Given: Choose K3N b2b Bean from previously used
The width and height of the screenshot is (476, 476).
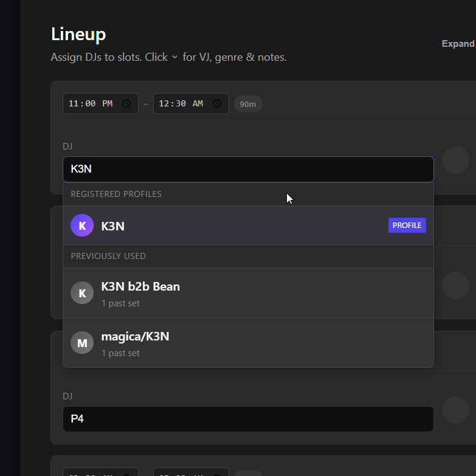Looking at the screenshot, I should (x=140, y=287).
